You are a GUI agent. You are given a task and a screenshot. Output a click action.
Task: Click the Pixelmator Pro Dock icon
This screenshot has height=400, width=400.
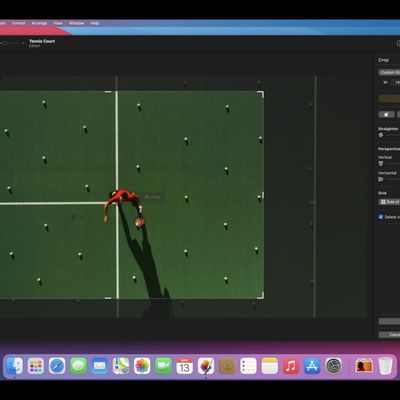point(206,366)
